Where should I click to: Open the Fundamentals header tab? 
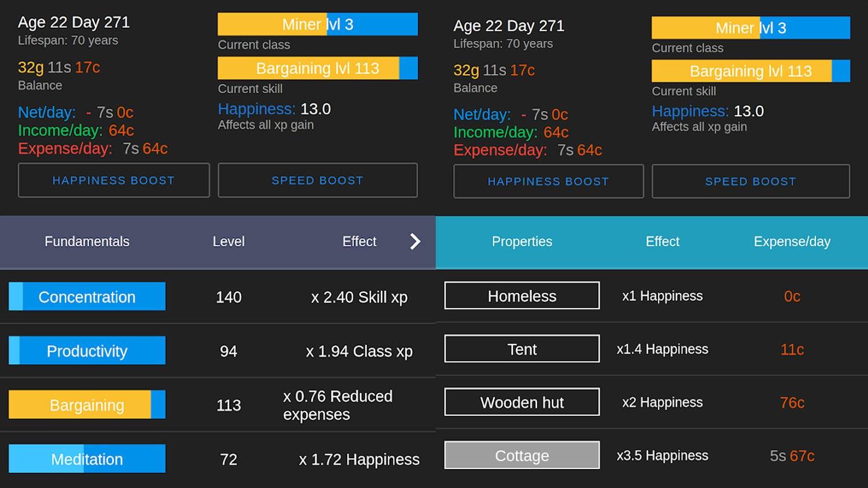click(x=87, y=242)
